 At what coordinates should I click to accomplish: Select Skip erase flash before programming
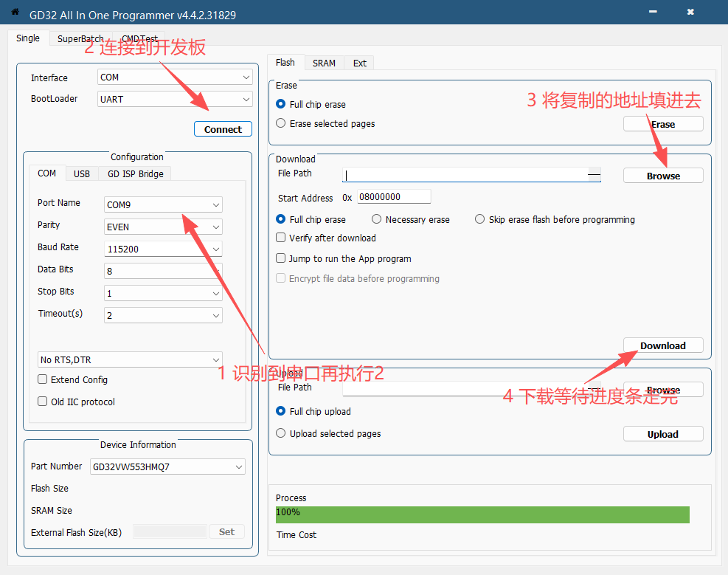[x=480, y=219]
